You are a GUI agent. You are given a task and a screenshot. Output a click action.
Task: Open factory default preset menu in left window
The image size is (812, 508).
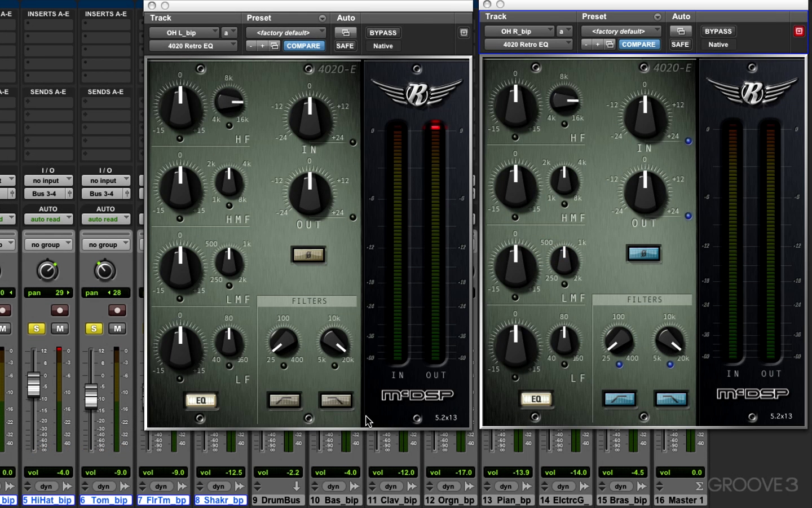(286, 33)
